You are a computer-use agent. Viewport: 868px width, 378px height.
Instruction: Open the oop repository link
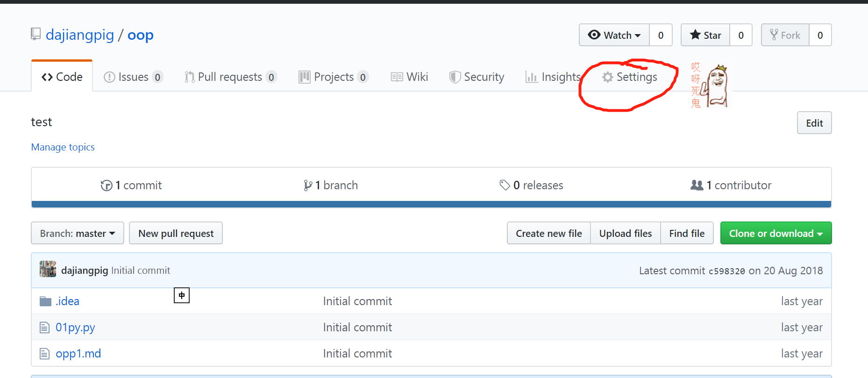141,35
